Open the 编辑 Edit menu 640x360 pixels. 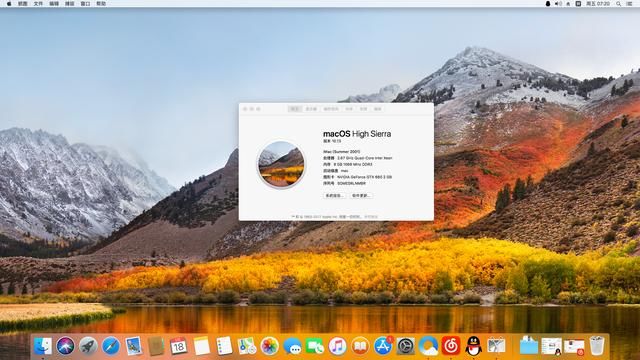pyautogui.click(x=54, y=4)
